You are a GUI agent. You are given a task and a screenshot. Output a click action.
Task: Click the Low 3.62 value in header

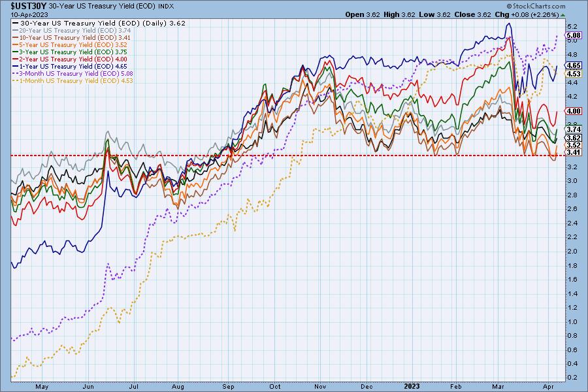pos(434,14)
